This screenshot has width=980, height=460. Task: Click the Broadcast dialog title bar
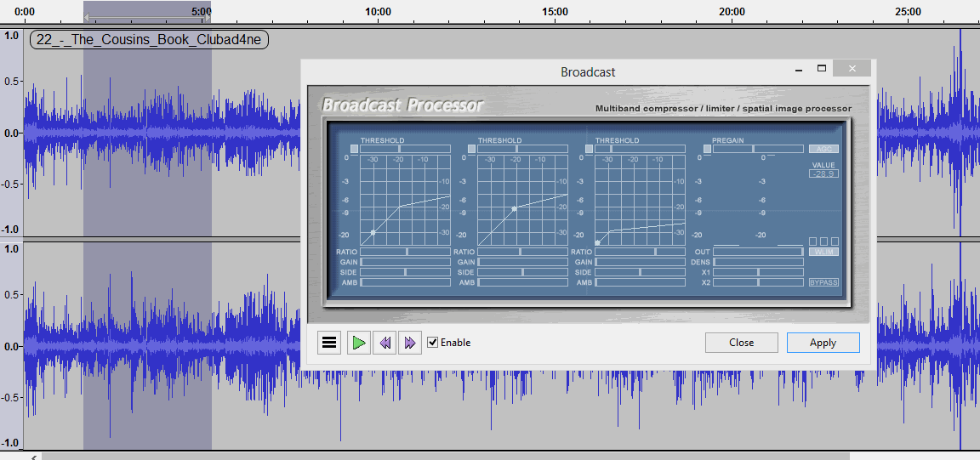click(588, 72)
